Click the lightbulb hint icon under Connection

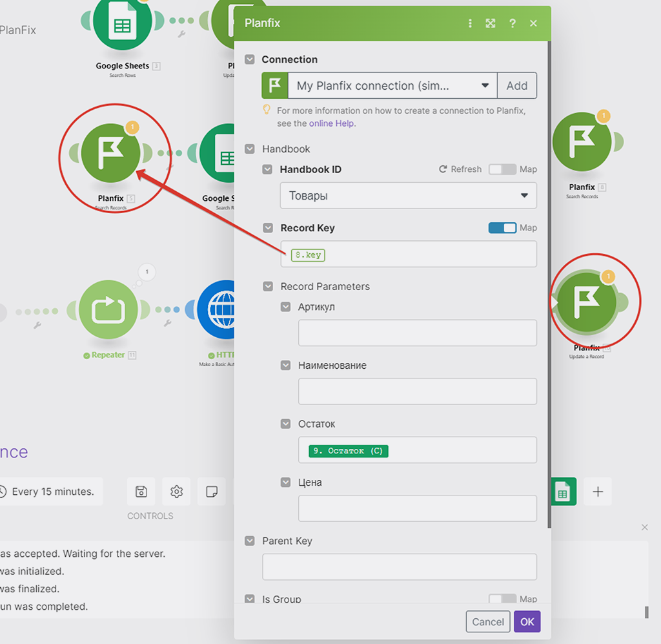coord(267,110)
